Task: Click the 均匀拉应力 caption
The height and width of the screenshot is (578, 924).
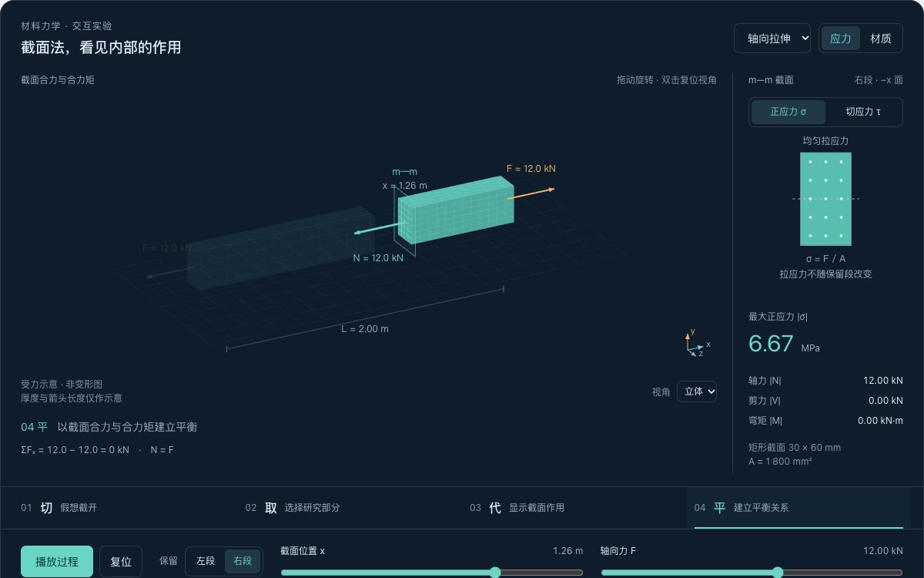Action: click(x=825, y=141)
